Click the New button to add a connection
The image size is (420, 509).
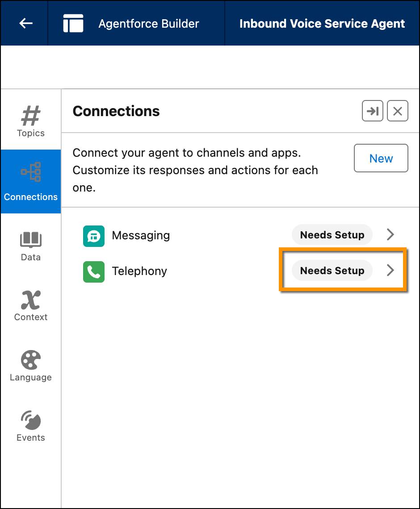coord(381,158)
